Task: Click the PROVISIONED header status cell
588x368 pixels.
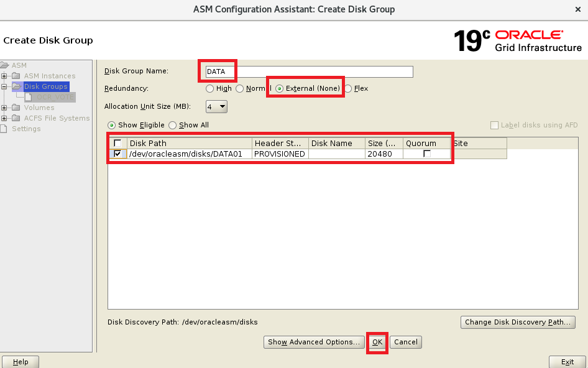Action: 280,154
